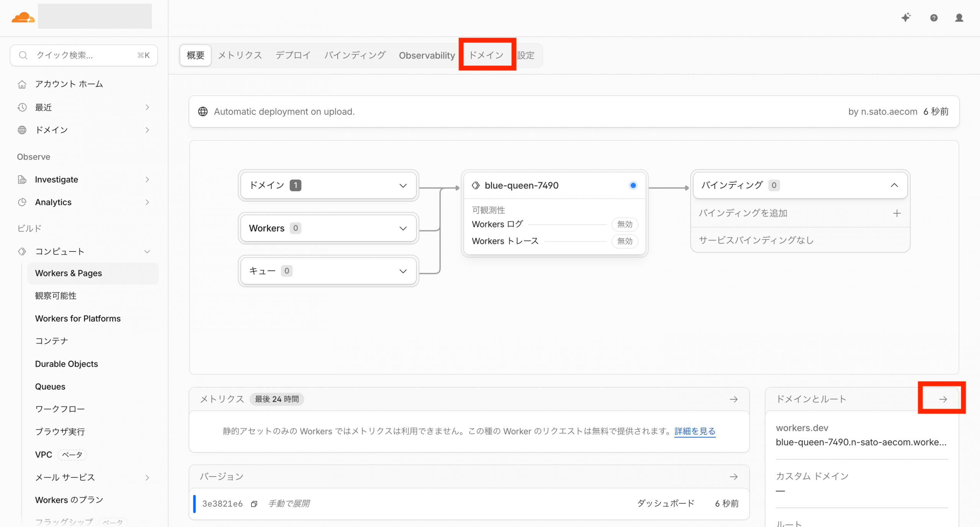The width and height of the screenshot is (980, 527).
Task: Click the clock icon beside 最近
Action: [x=22, y=107]
